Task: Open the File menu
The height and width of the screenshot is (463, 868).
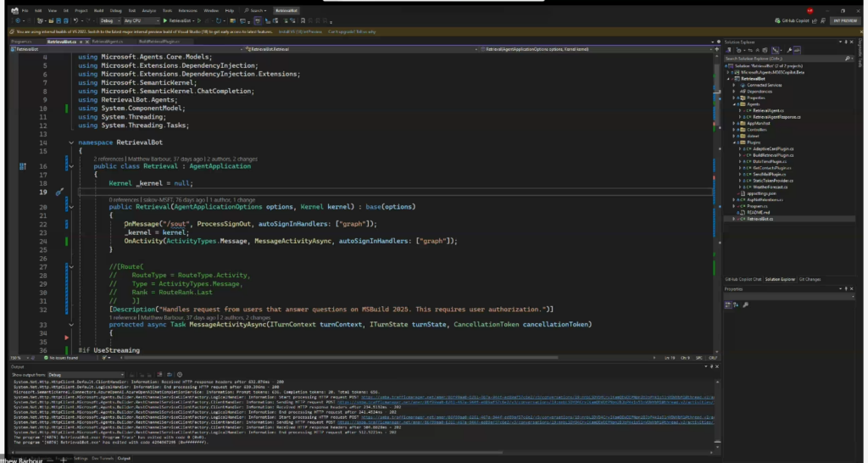Action: point(25,10)
